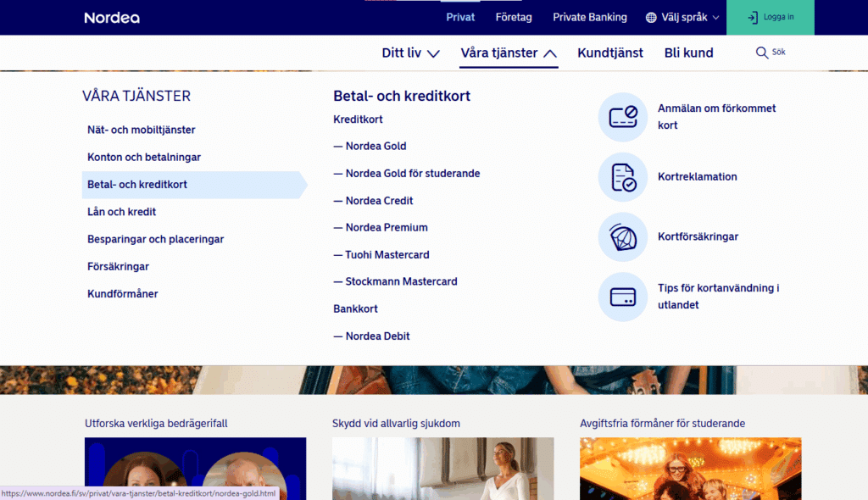Screen dimensions: 868x500
Task: Click the Kortförsäkringar umbrella icon
Action: pyautogui.click(x=623, y=237)
